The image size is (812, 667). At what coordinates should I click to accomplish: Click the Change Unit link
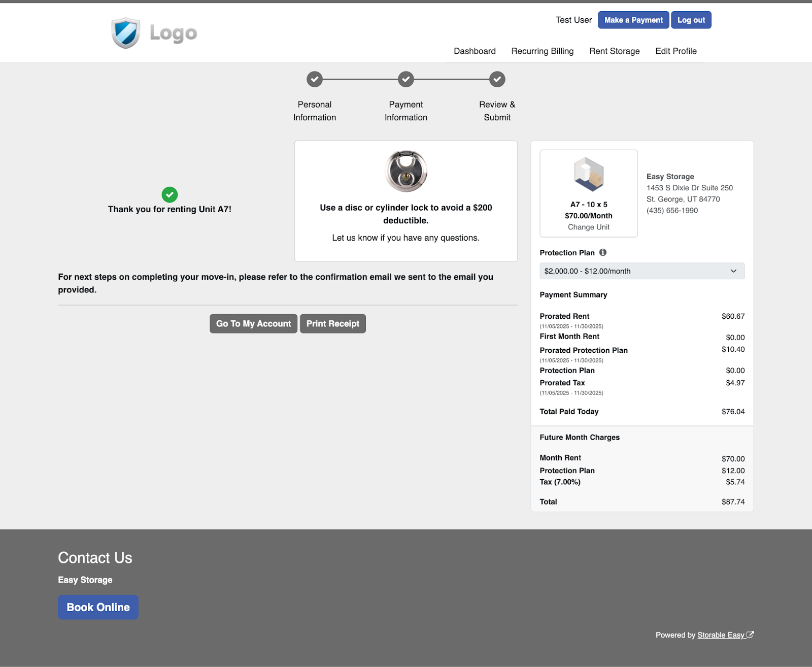589,227
